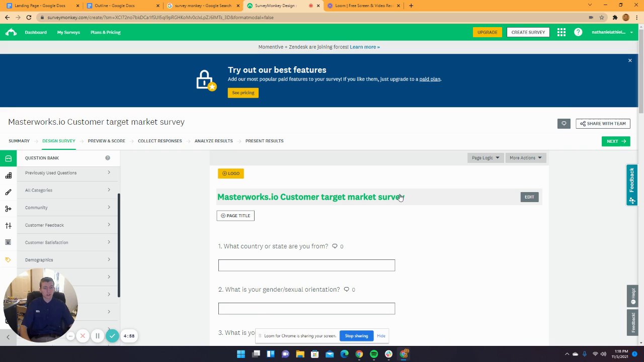Open My Surveys in top navigation

coord(68,32)
